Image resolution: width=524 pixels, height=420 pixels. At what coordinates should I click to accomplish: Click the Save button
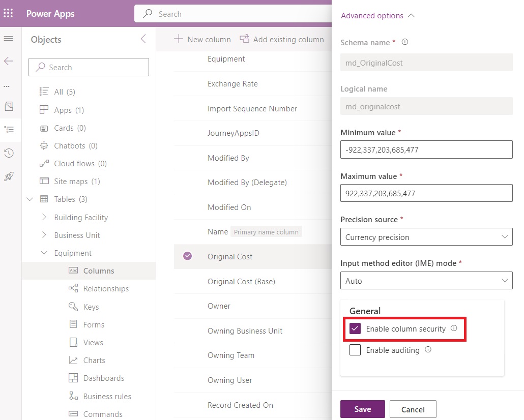(x=362, y=409)
